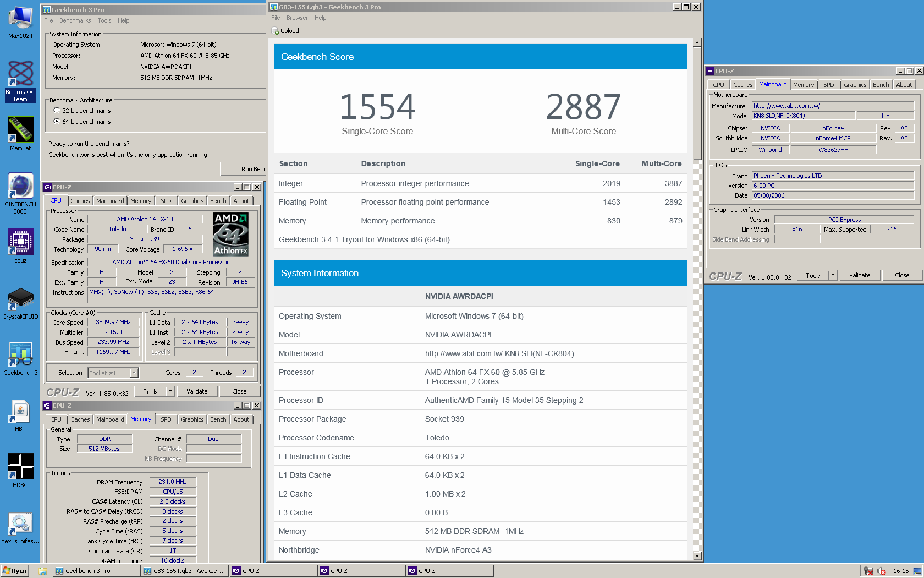Image resolution: width=924 pixels, height=578 pixels.
Task: Select 32-bit benchmarks radio button
Action: 56,111
